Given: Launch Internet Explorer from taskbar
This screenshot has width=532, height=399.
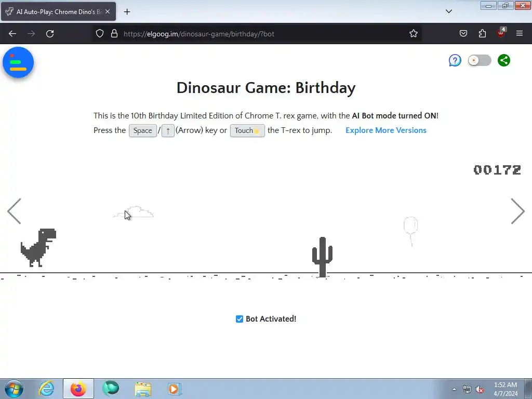Looking at the screenshot, I should 46,389.
